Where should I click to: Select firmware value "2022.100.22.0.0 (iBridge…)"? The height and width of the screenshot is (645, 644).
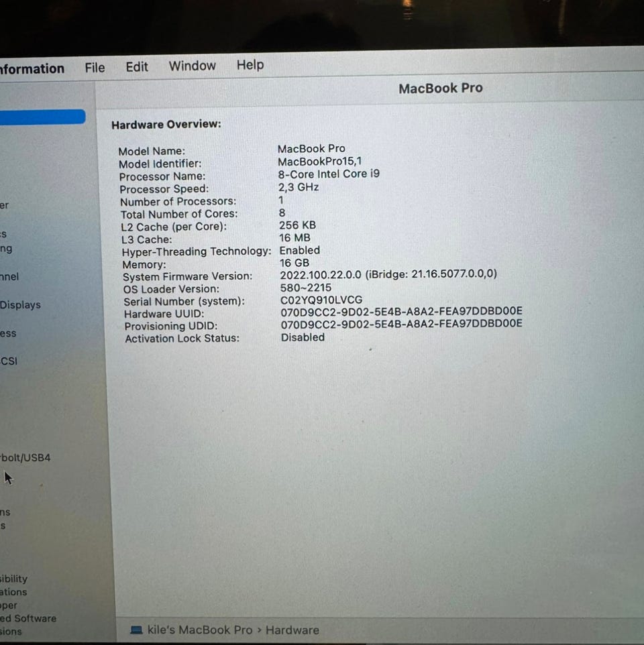pyautogui.click(x=388, y=274)
